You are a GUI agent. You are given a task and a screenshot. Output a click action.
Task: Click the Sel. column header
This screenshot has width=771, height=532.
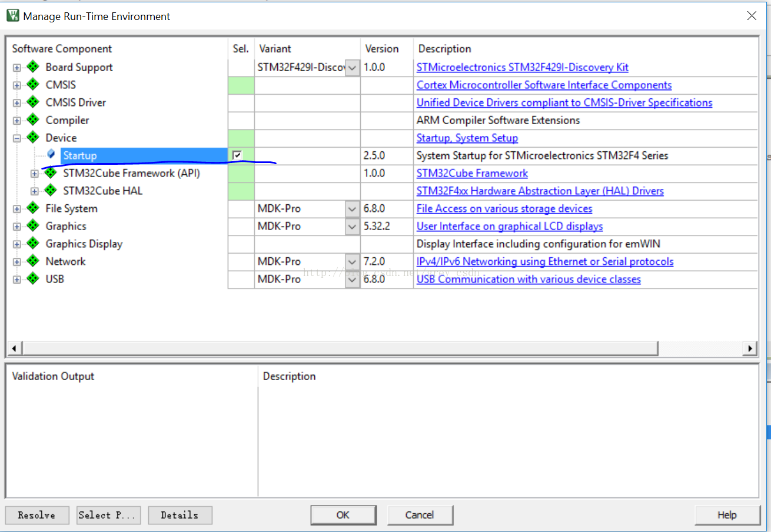pos(241,49)
